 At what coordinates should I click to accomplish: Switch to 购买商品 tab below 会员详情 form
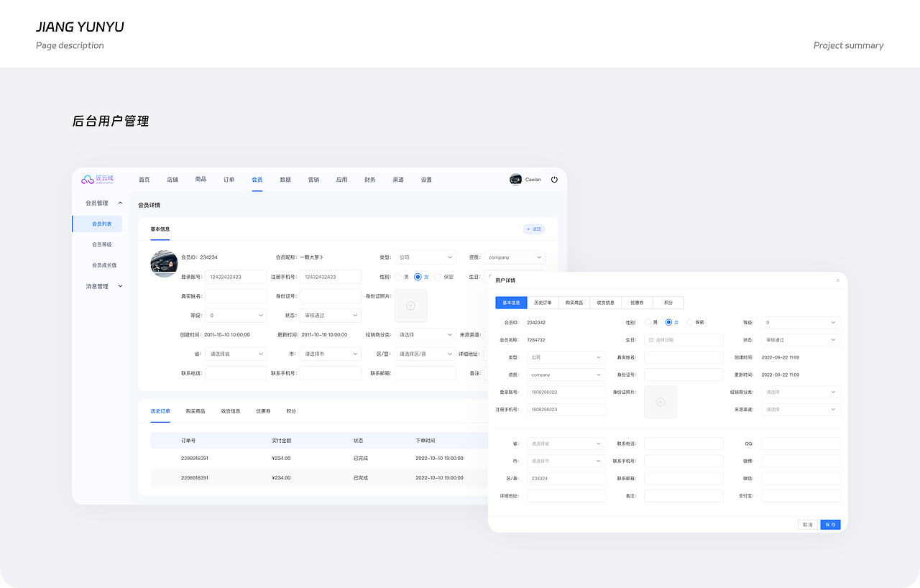195,411
